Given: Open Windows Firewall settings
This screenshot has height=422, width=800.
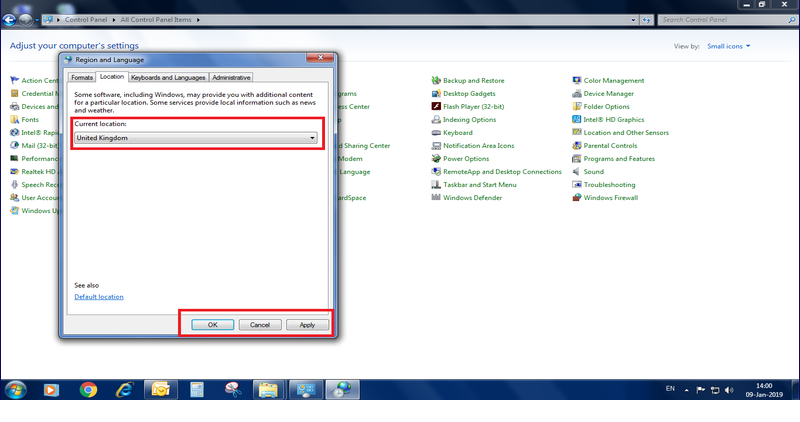Looking at the screenshot, I should pos(610,197).
